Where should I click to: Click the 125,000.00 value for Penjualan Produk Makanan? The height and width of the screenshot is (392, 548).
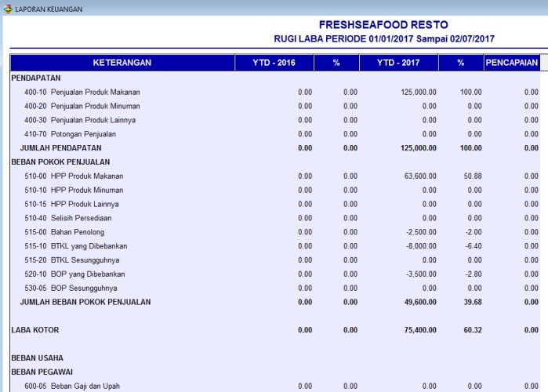pos(419,93)
